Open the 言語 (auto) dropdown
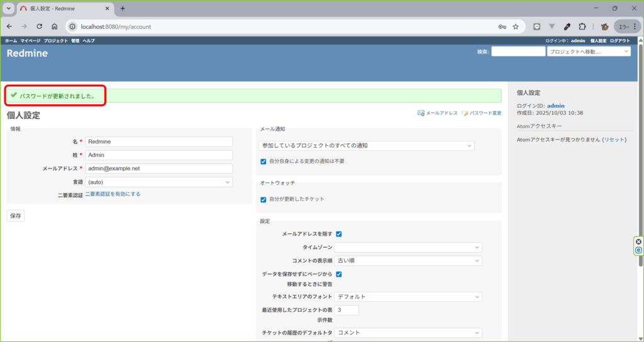644x342 pixels. pos(158,182)
